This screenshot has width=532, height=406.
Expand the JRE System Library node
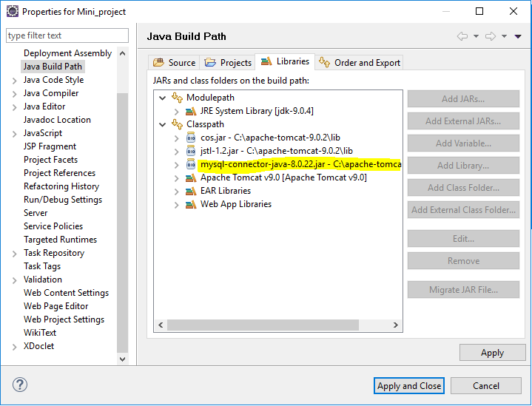coord(176,111)
